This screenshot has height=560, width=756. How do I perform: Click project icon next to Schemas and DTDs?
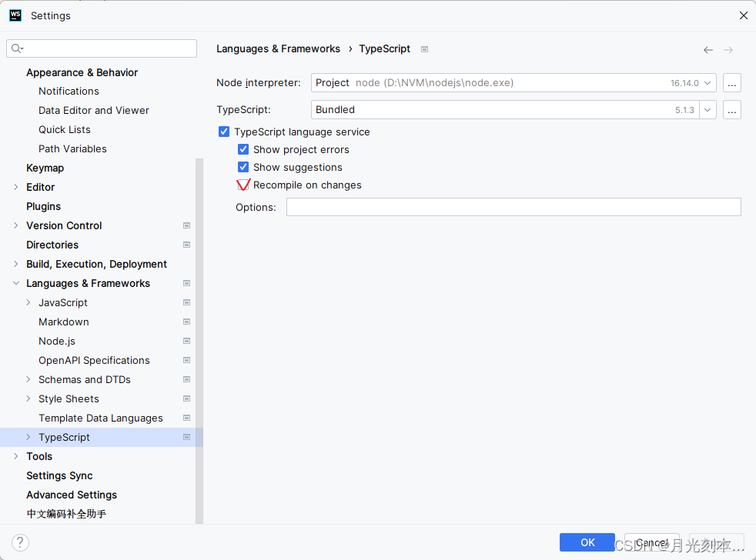pyautogui.click(x=186, y=380)
